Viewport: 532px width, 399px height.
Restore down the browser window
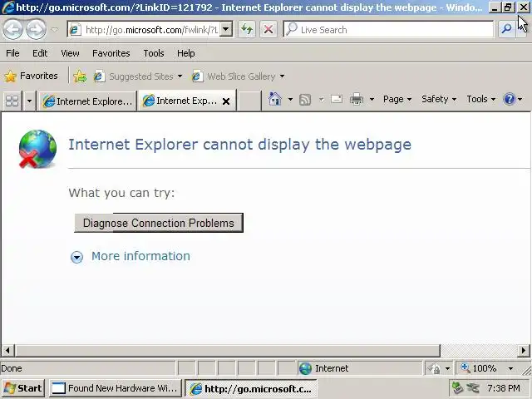(508, 7)
